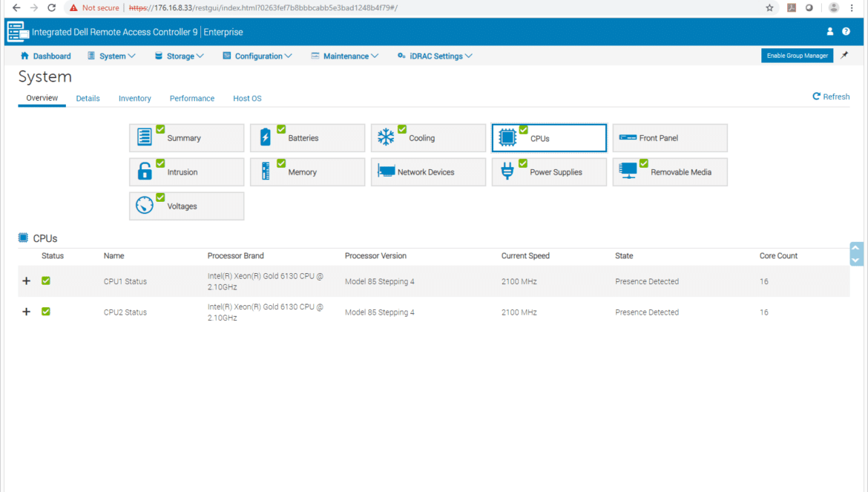Image resolution: width=868 pixels, height=492 pixels.
Task: Click the Batteries icon
Action: (265, 137)
